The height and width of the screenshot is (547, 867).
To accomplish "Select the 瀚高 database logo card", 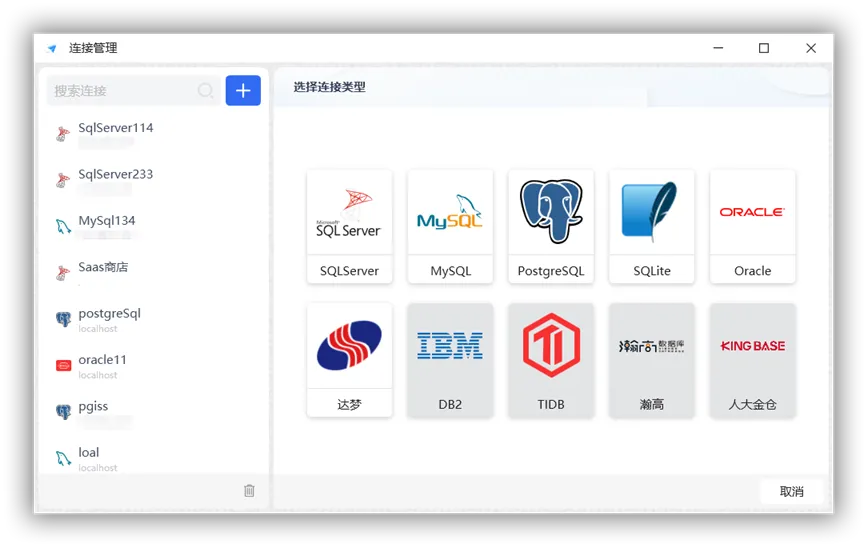I will tap(651, 360).
